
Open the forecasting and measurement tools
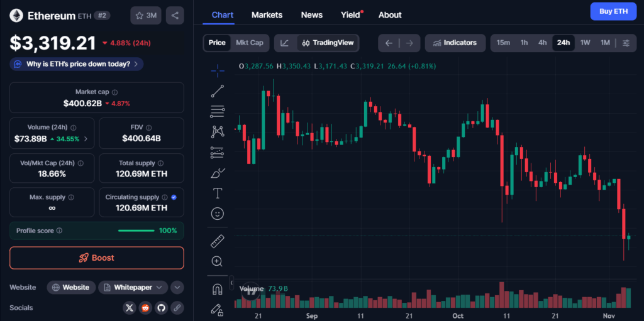point(217,152)
